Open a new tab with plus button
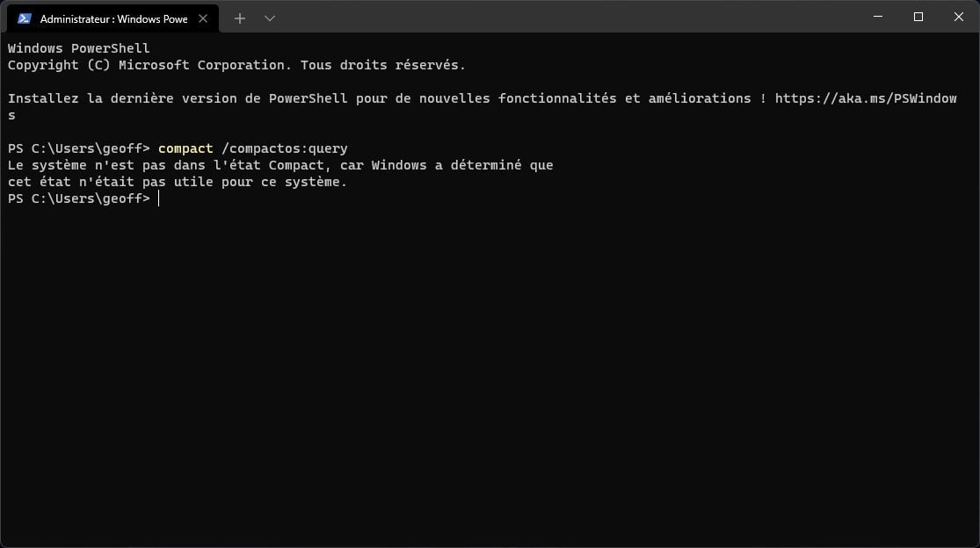The height and width of the screenshot is (548, 980). click(239, 18)
